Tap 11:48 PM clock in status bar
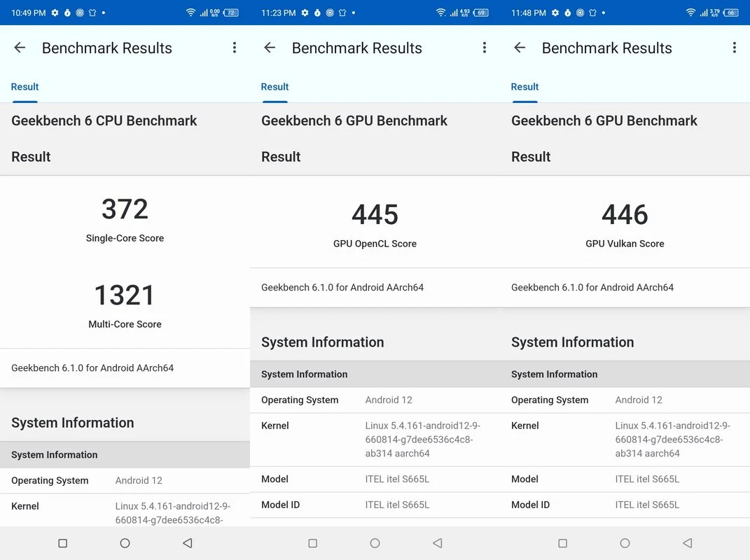This screenshot has width=750, height=560. click(529, 13)
